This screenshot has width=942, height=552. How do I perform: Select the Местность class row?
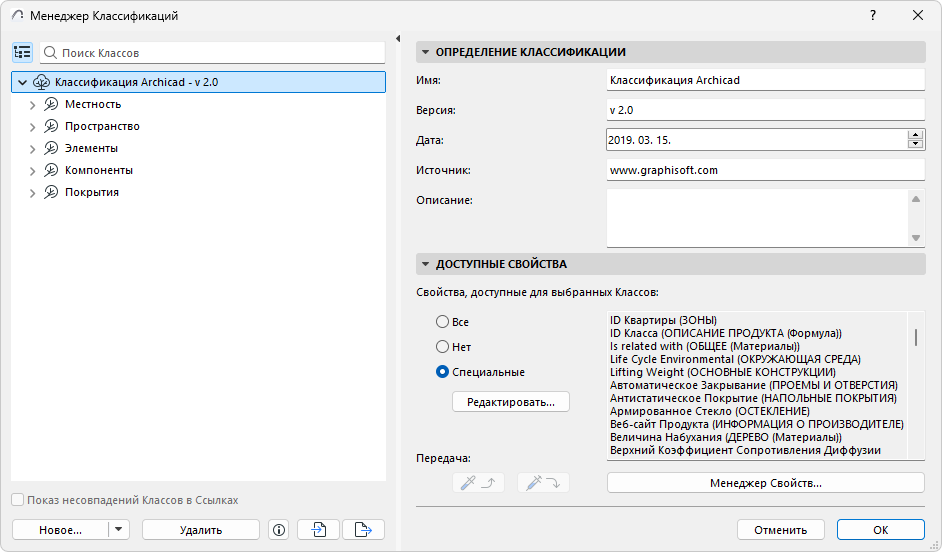198,105
